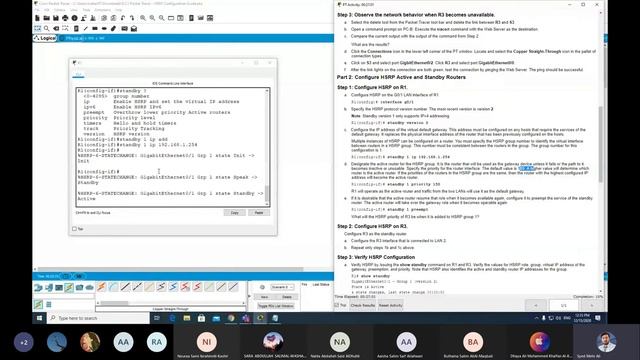Click the Print icon in main toolbar

[65, 18]
